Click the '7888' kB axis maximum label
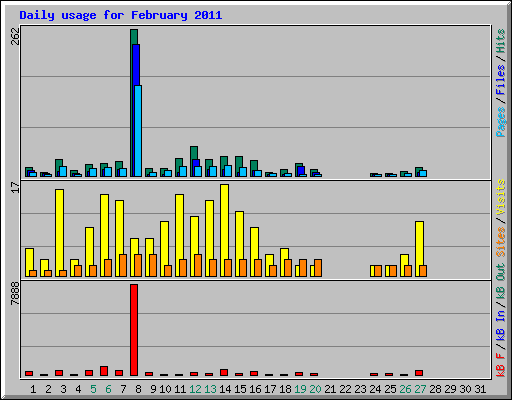 coord(16,293)
